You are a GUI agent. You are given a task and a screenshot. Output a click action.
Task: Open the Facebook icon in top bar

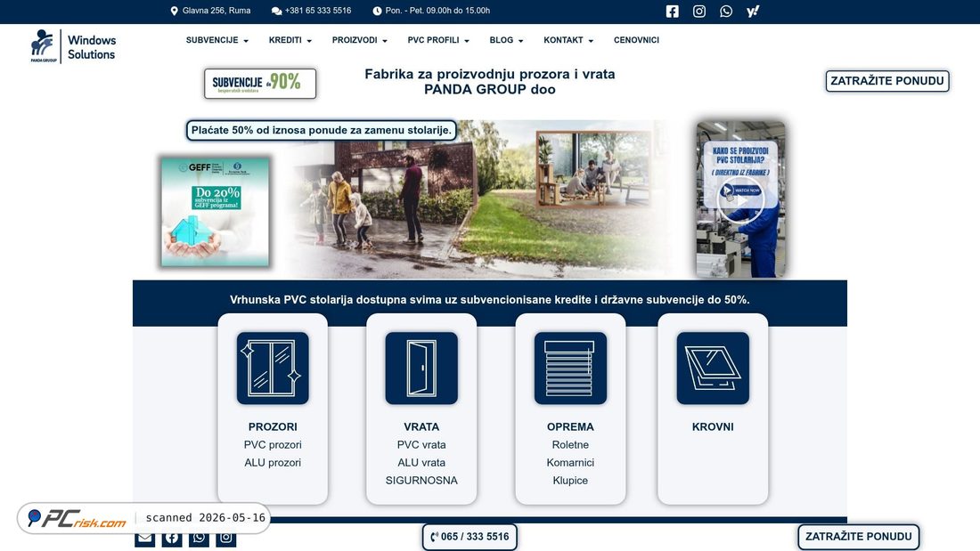[672, 12]
